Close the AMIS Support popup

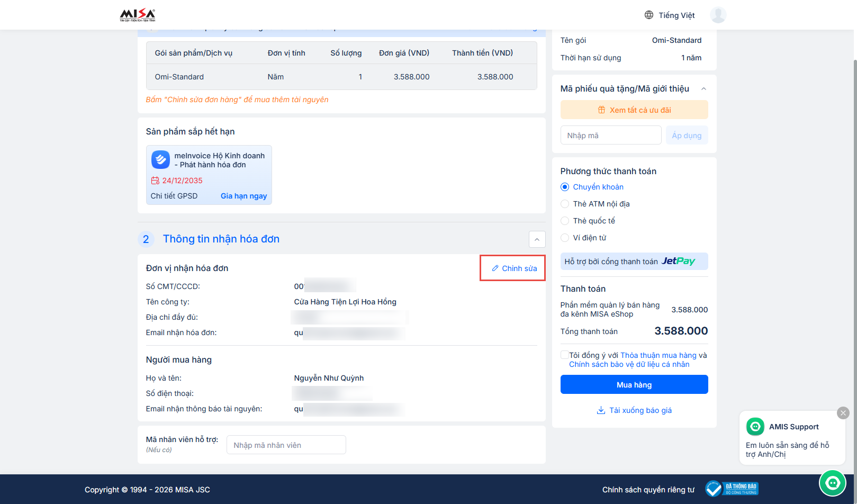843,413
